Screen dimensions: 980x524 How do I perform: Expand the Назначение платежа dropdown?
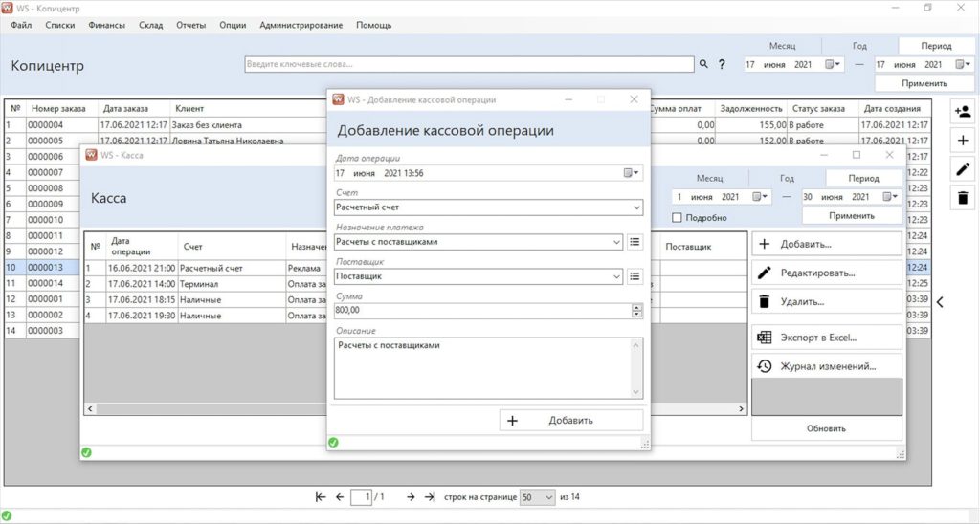click(x=616, y=242)
